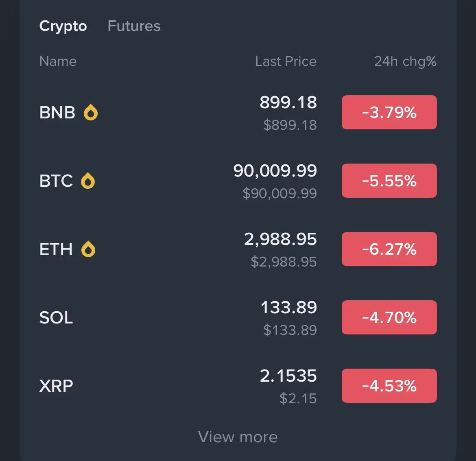This screenshot has width=476, height=461.
Task: Click the BTC hot flame icon
Action: click(x=88, y=181)
